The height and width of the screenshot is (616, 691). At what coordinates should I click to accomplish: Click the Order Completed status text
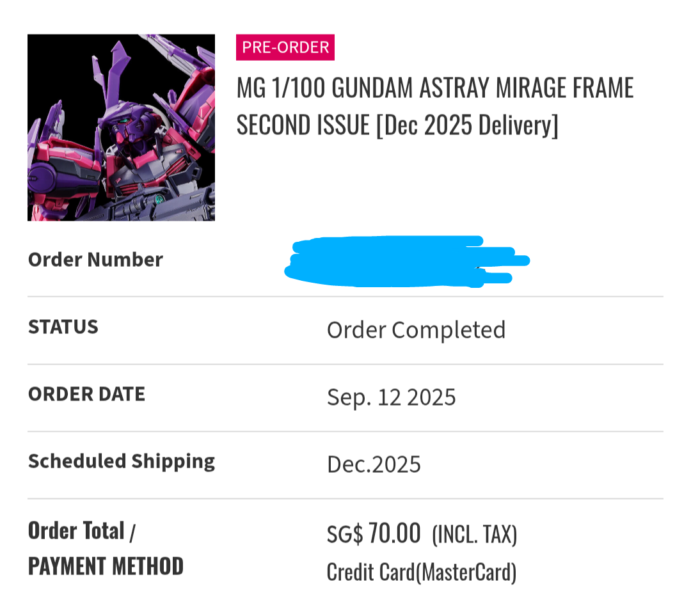click(x=416, y=330)
